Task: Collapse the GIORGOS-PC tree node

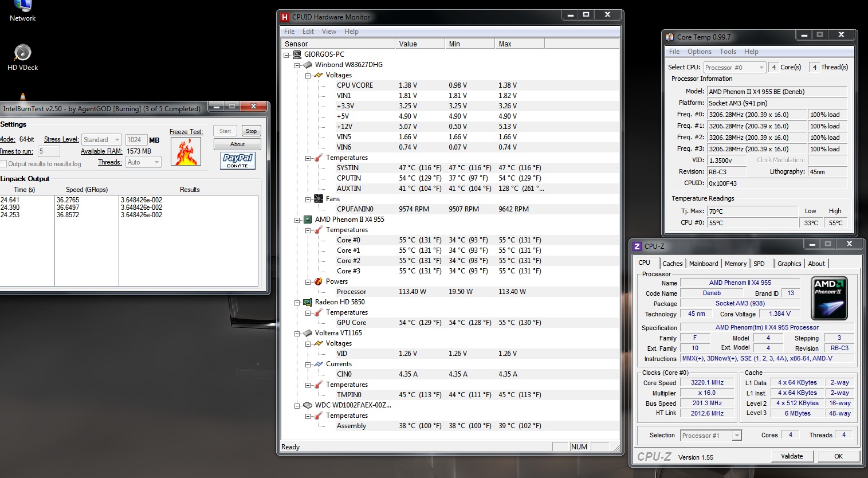Action: tap(286, 55)
